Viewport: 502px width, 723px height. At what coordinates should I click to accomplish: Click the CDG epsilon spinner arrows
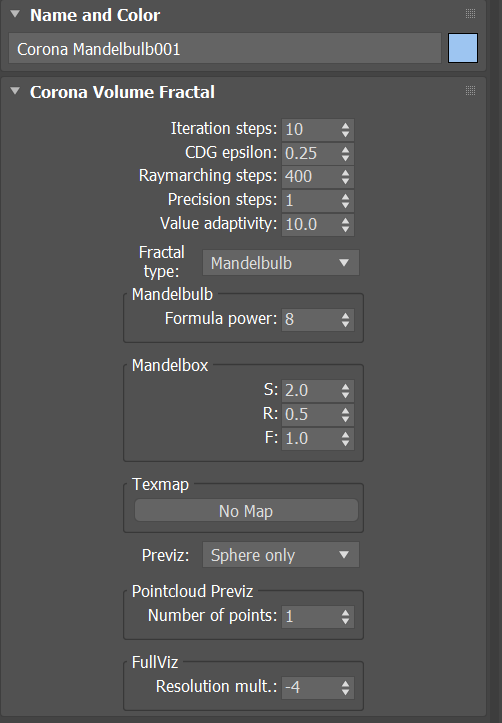tap(345, 153)
